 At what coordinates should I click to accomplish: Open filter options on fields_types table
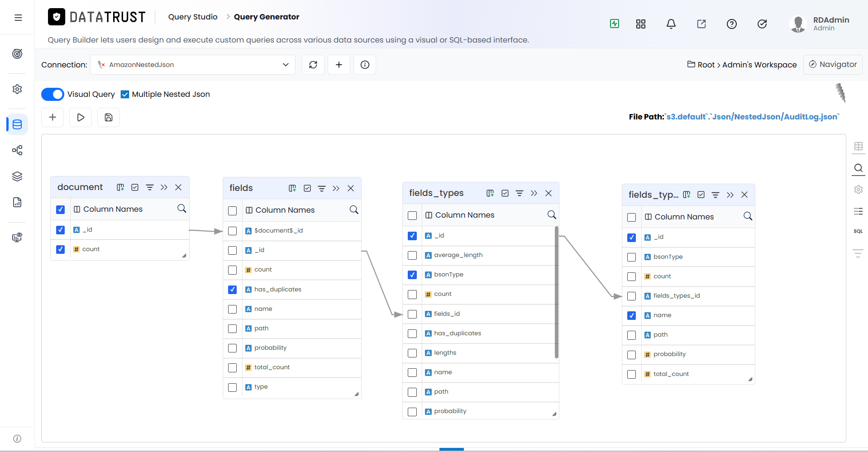click(x=520, y=193)
